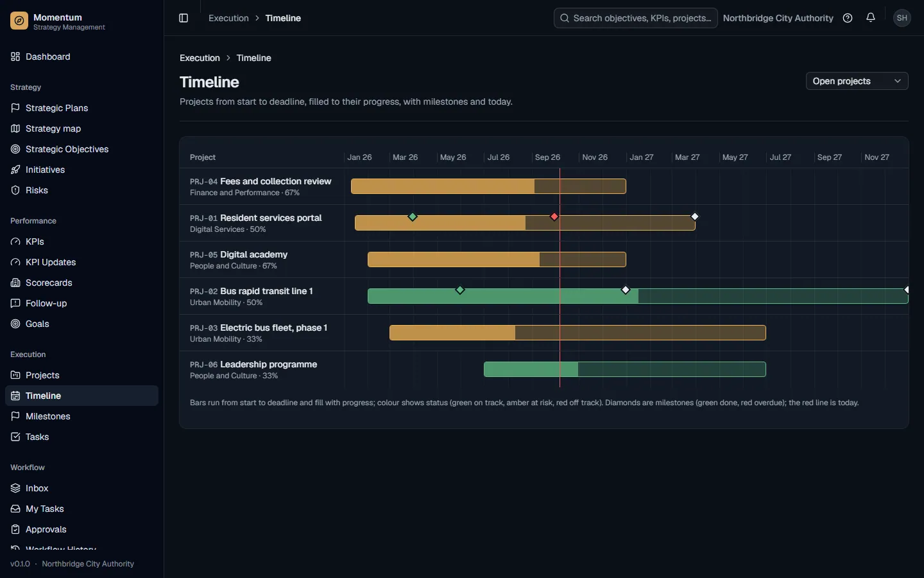Click the Approvals clipboard icon
The height and width of the screenshot is (578, 924).
pos(15,529)
